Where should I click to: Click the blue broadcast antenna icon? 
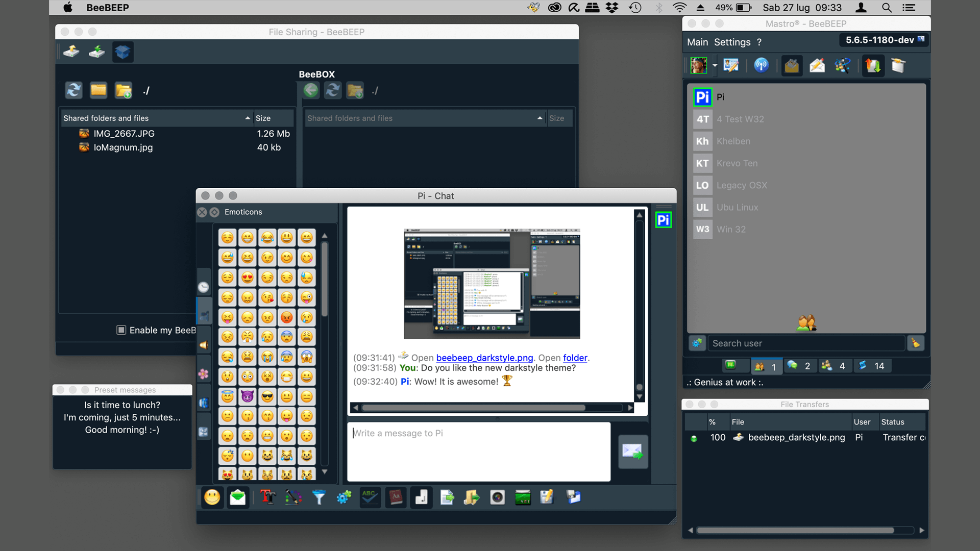point(761,65)
